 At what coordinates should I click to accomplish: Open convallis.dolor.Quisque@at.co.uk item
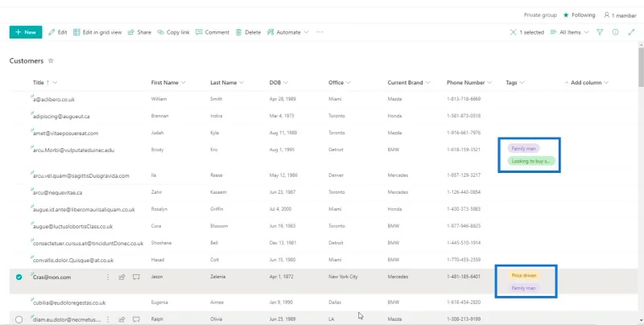click(73, 260)
